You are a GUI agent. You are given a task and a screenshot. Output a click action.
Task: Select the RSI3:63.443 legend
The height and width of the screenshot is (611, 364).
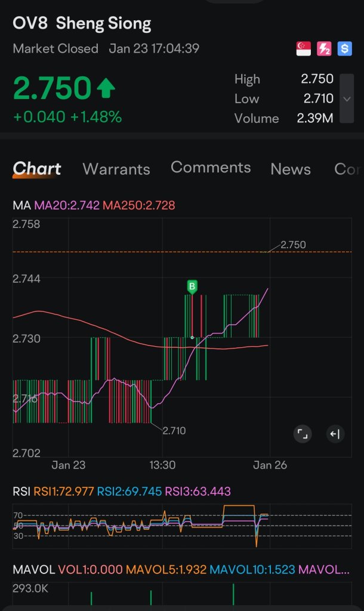(x=198, y=492)
